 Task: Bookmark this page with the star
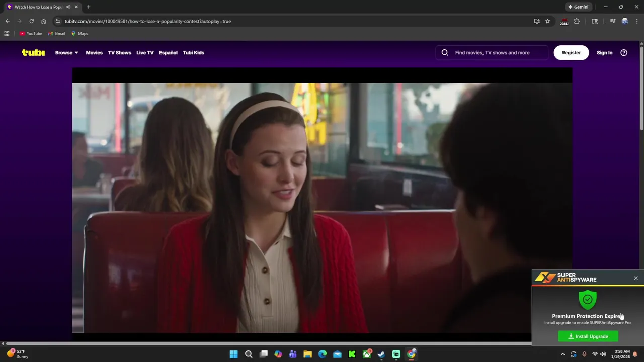tap(548, 21)
